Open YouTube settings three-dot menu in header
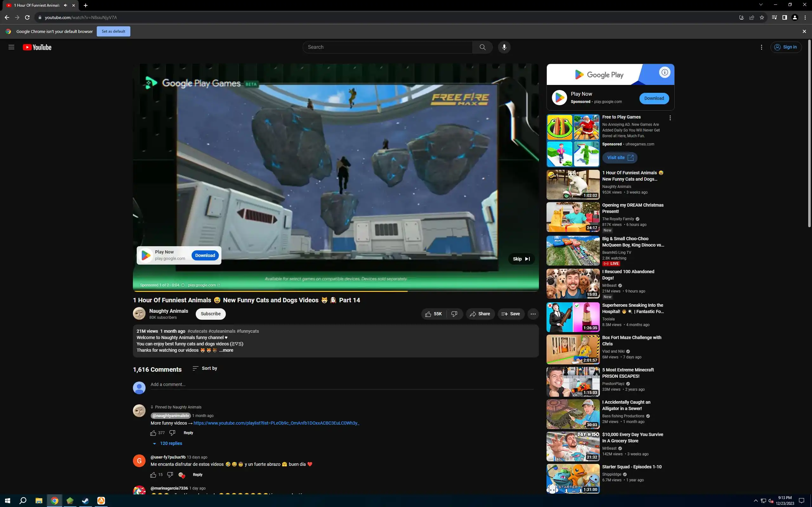 (x=761, y=47)
